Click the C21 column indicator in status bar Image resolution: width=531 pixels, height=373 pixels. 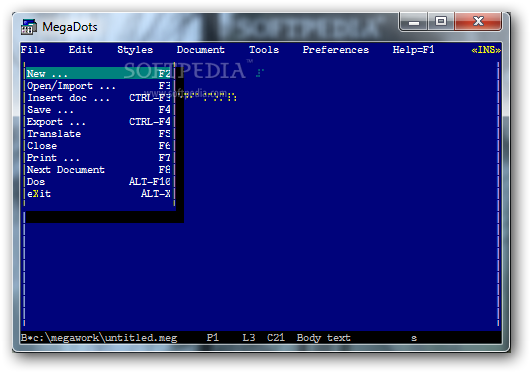[x=276, y=338]
